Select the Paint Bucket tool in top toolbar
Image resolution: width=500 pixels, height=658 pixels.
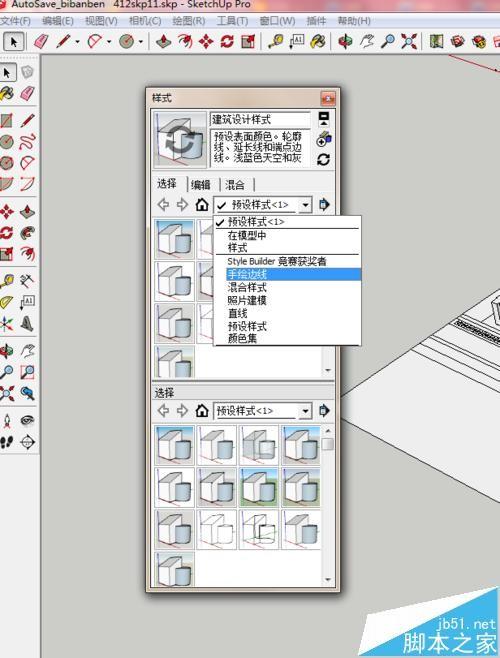point(318,42)
